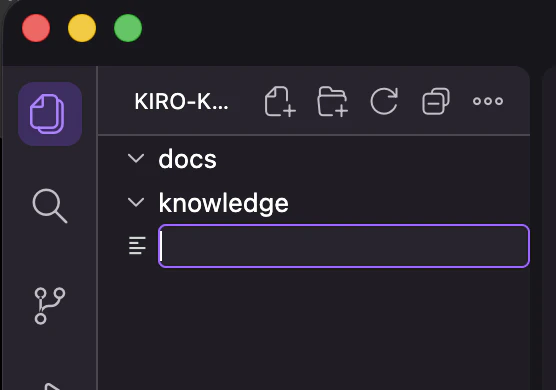
Task: Open the Search view icon
Action: (50, 206)
